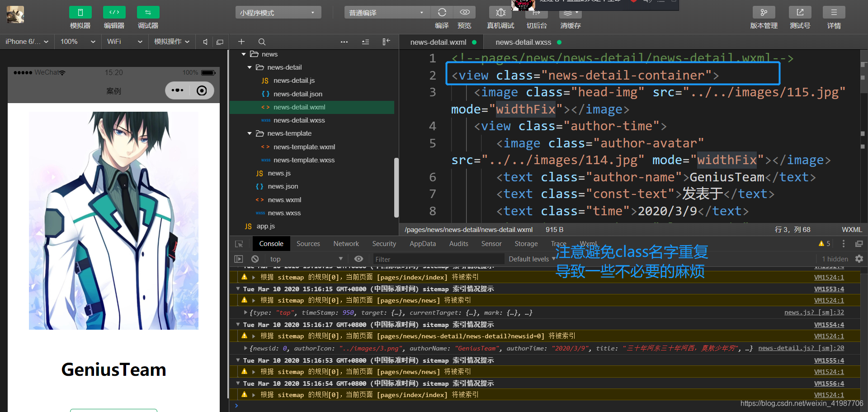The width and height of the screenshot is (868, 412).
Task: Add a new file with plus icon
Action: (x=241, y=42)
